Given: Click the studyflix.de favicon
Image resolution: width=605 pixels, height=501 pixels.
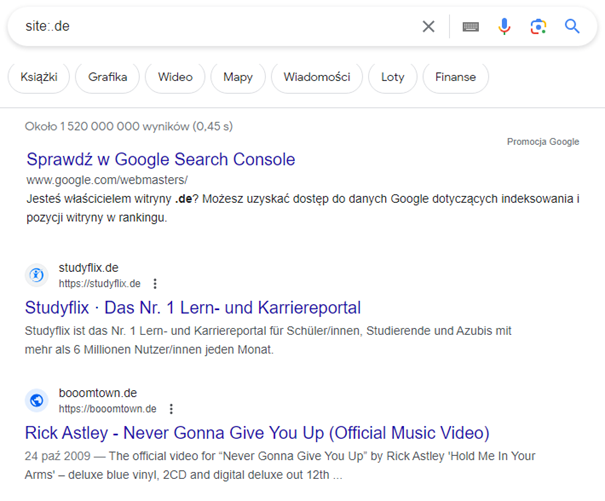Looking at the screenshot, I should coord(37,275).
